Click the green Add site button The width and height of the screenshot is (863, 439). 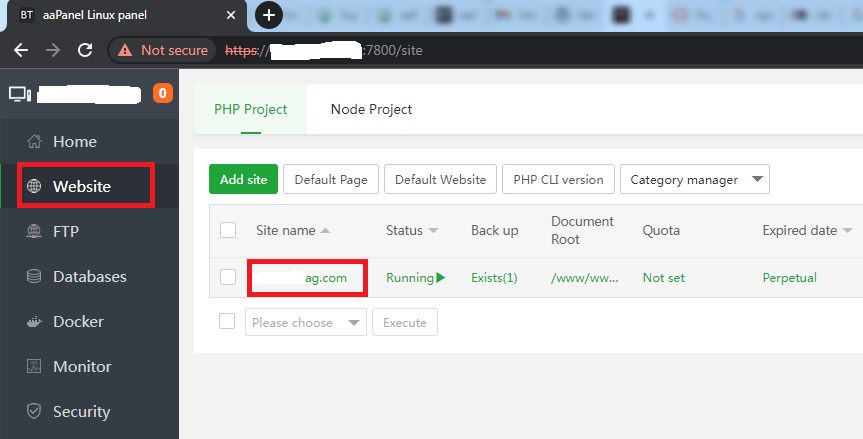[x=243, y=179]
